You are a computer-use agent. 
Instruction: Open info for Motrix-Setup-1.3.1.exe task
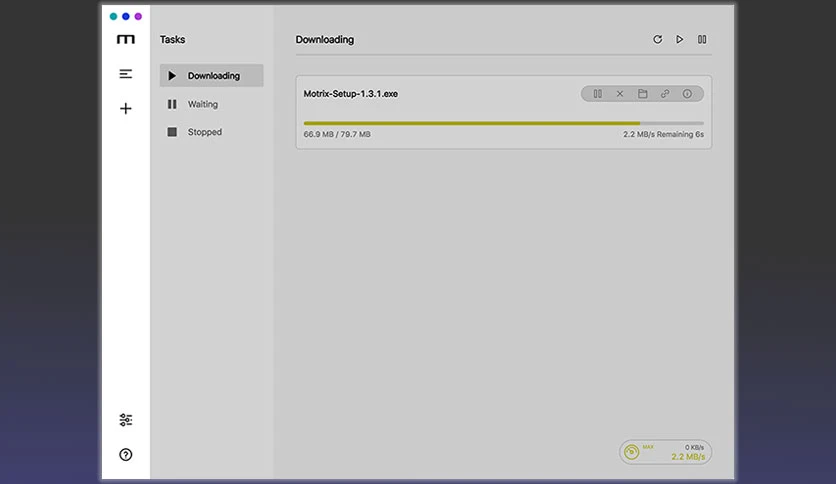tap(687, 94)
